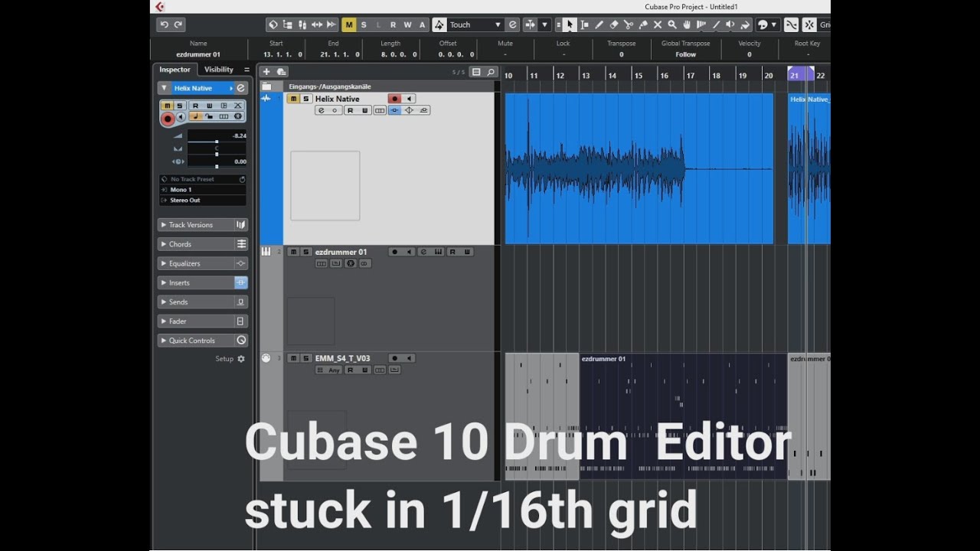Open the Touch automation mode dropdown
The width and height of the screenshot is (980, 551).
pos(475,24)
